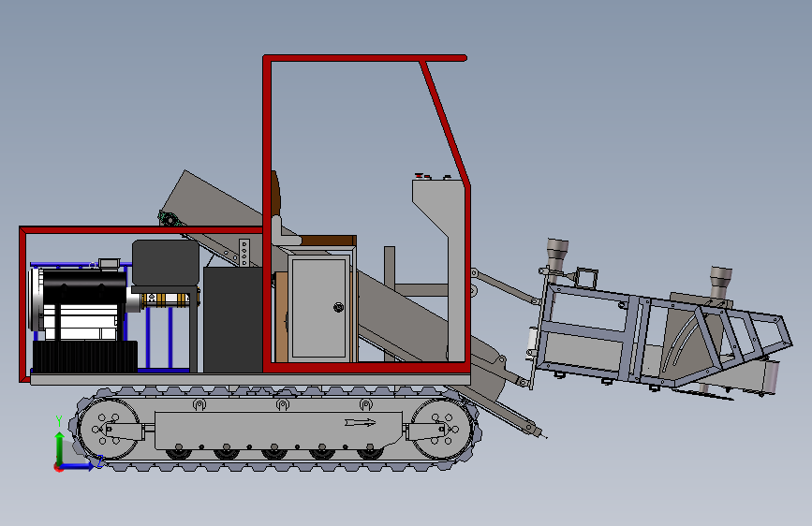Select the front track sprocket wheel
This screenshot has height=526, width=812.
pyautogui.click(x=442, y=430)
